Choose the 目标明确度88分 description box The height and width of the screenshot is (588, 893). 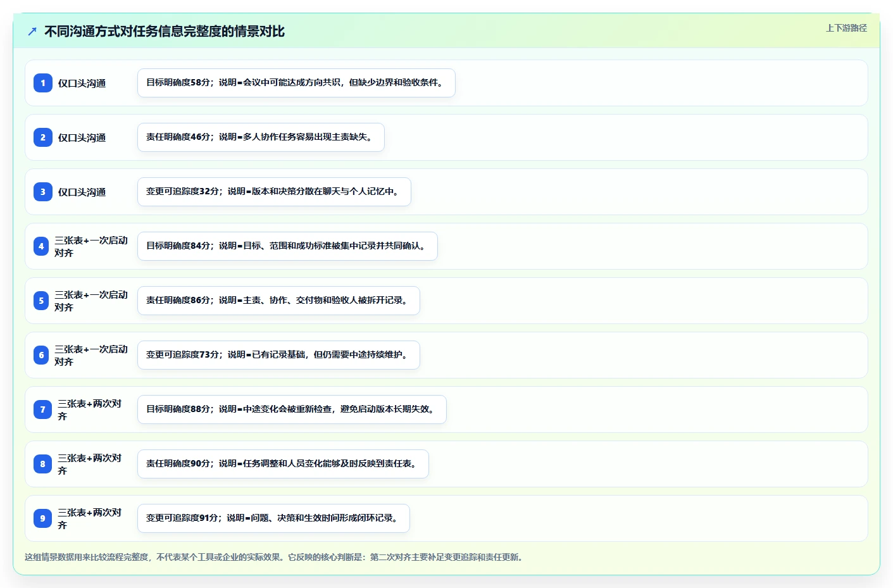tap(292, 410)
